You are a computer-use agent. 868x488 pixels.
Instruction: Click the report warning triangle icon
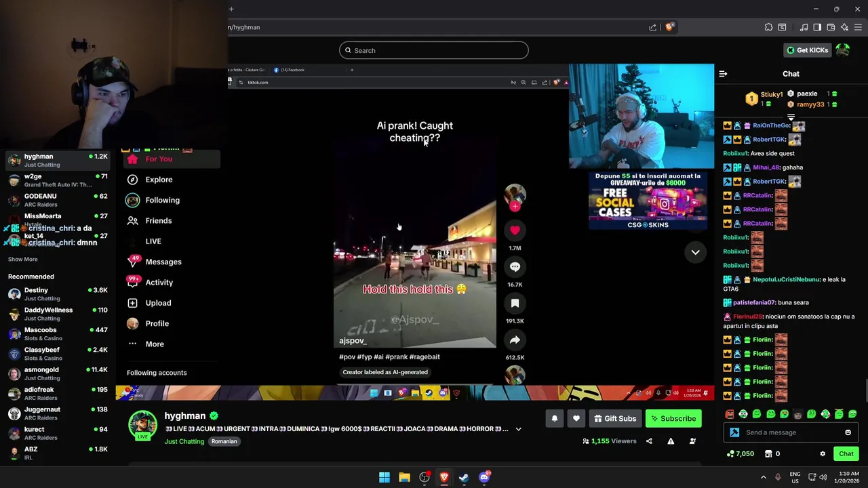[x=671, y=441]
